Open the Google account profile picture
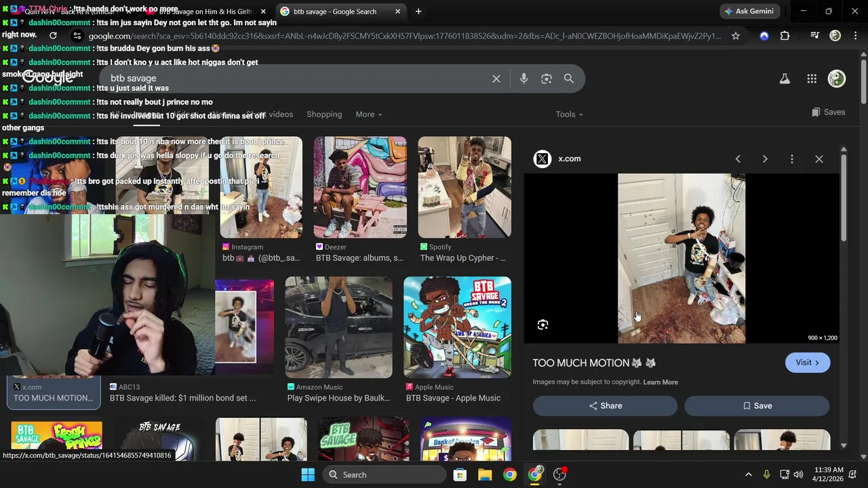868x488 pixels. pos(837,79)
